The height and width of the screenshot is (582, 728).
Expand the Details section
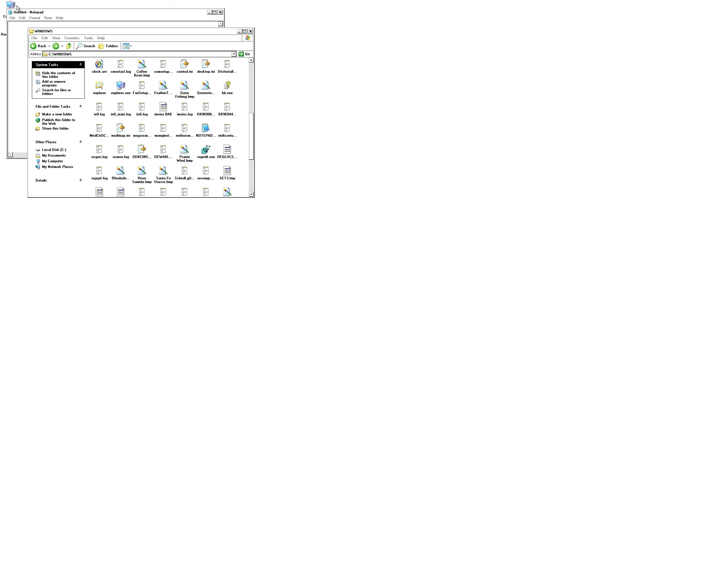click(x=80, y=180)
